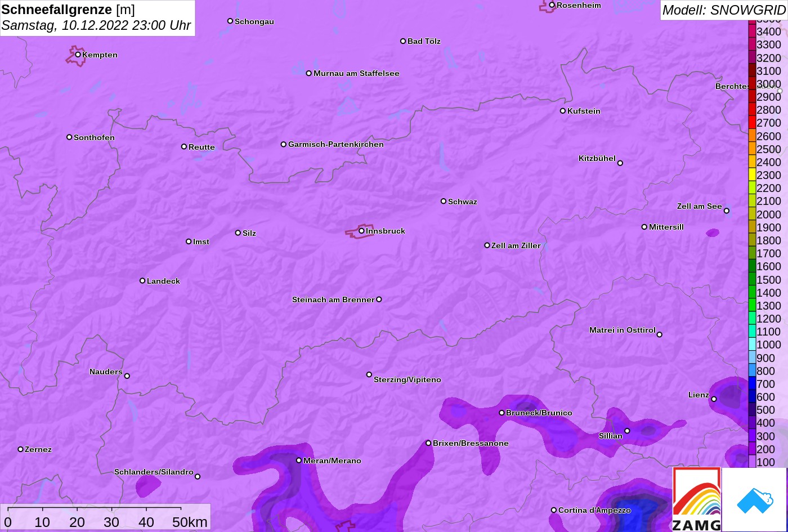Image resolution: width=788 pixels, height=532 pixels.
Task: Click the Kufstein marker dot
Action: (x=562, y=111)
